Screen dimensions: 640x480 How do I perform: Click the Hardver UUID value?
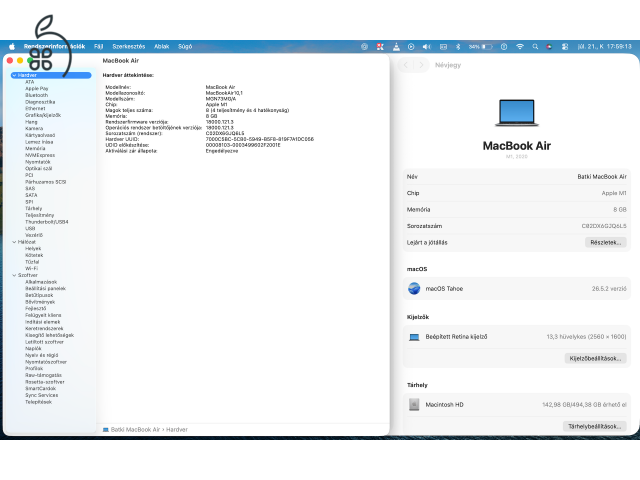coord(260,139)
